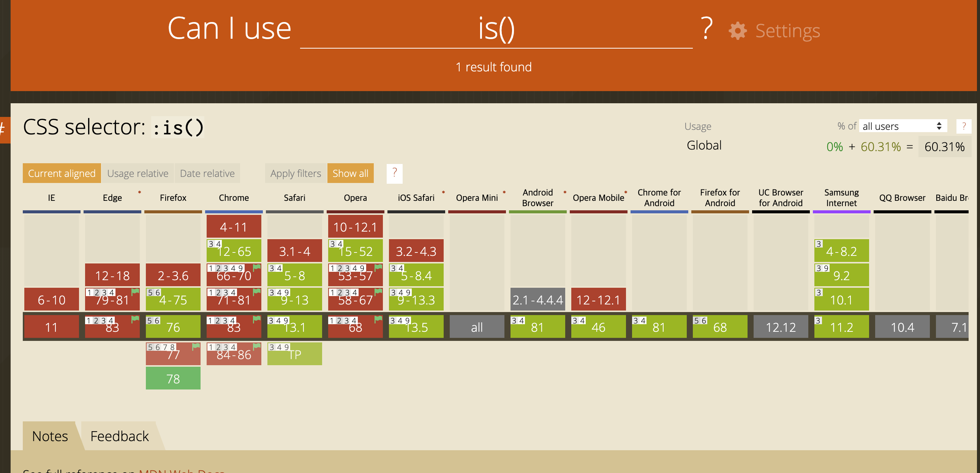Click the question mark beside search field
980x473 pixels.
pyautogui.click(x=706, y=29)
